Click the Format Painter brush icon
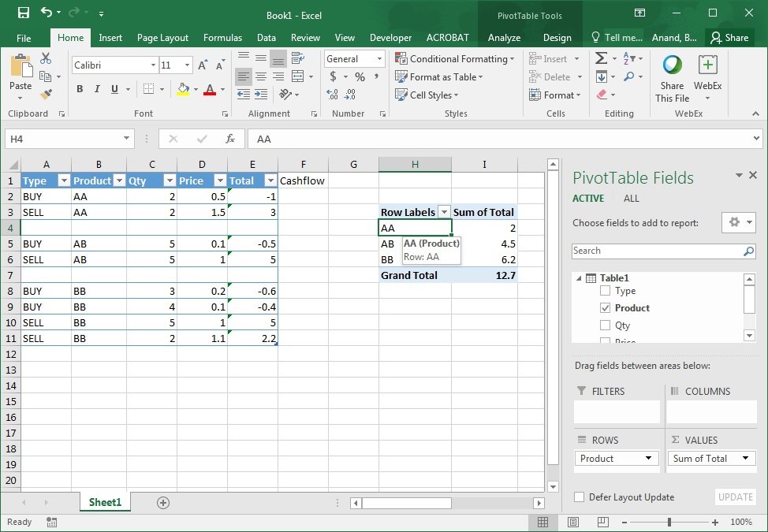Image resolution: width=768 pixels, height=532 pixels. [x=46, y=95]
